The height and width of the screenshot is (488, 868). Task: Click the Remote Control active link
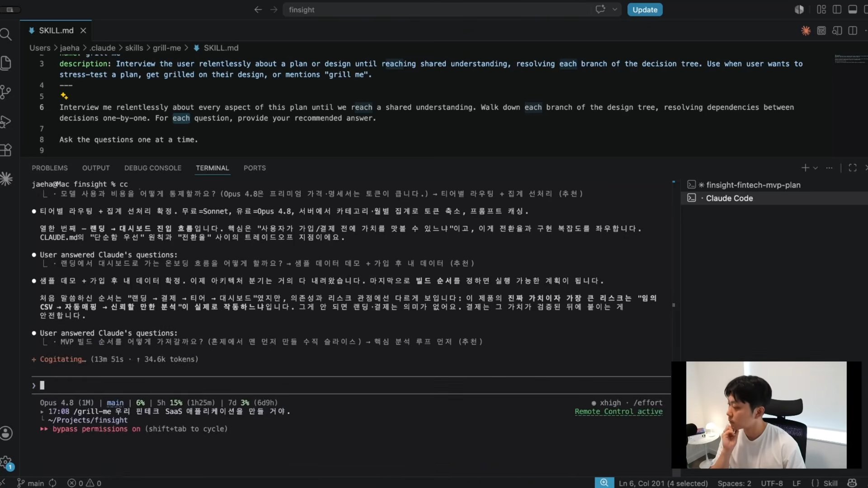coord(618,412)
